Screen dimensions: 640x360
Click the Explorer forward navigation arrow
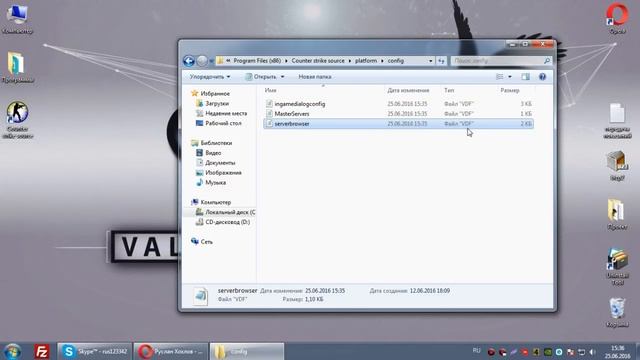pos(202,61)
